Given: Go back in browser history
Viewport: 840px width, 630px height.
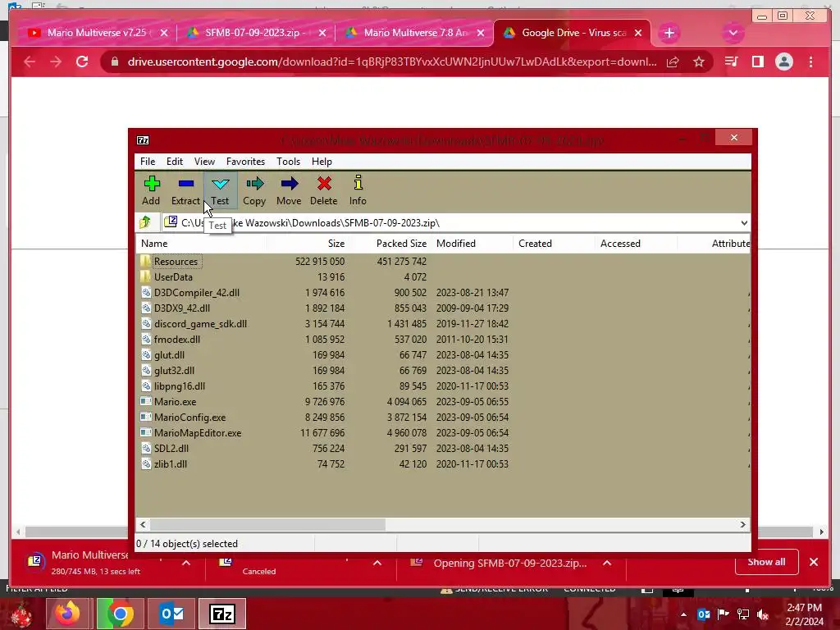Looking at the screenshot, I should point(30,62).
